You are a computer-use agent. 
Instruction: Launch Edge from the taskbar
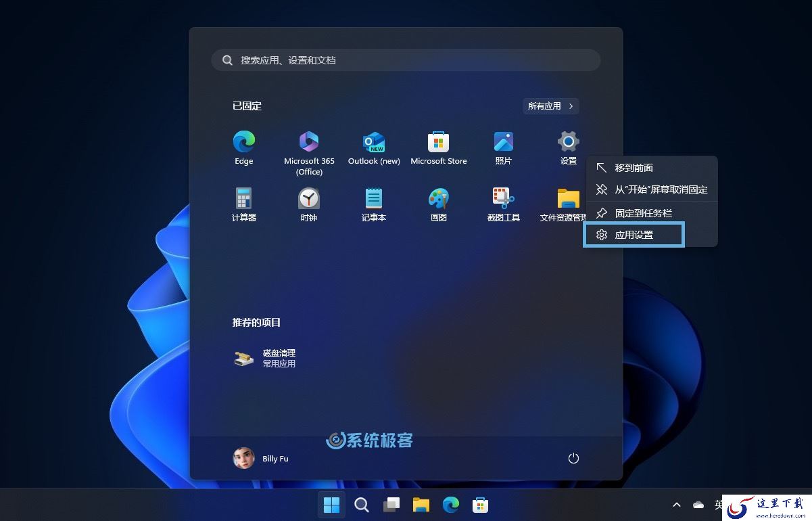tap(451, 505)
